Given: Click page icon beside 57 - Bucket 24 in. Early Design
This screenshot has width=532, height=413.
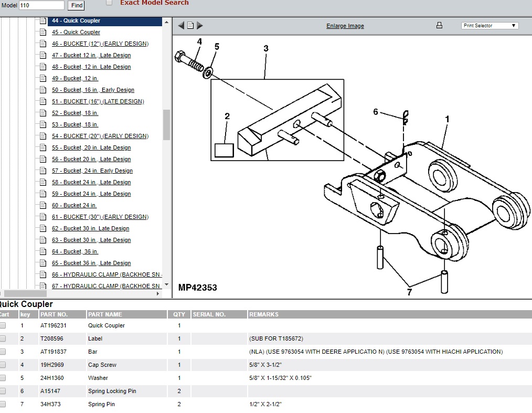Looking at the screenshot, I should (44, 171).
